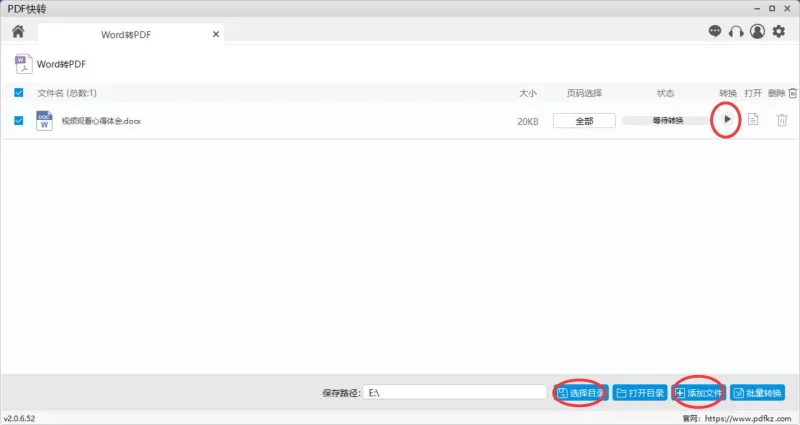Click the 选择目录 button

(x=581, y=393)
